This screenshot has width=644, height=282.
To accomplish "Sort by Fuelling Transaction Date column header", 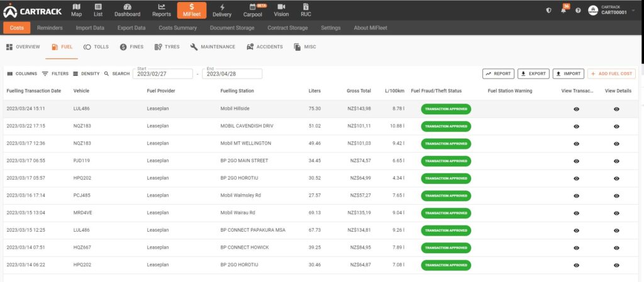I will [x=34, y=91].
